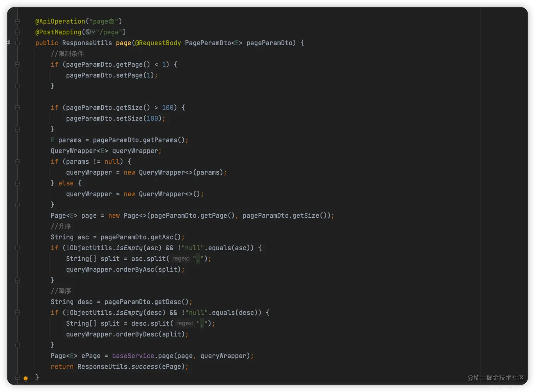Viewport: 535px width, 392px height.
Task: Click the 'baseService' field reference
Action: [x=133, y=356]
